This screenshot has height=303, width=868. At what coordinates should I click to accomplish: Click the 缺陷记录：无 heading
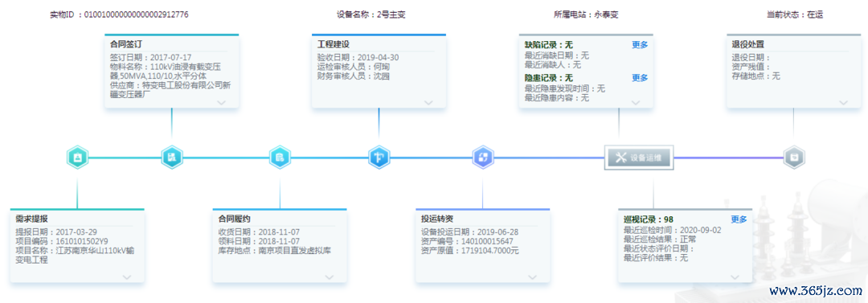coord(549,45)
